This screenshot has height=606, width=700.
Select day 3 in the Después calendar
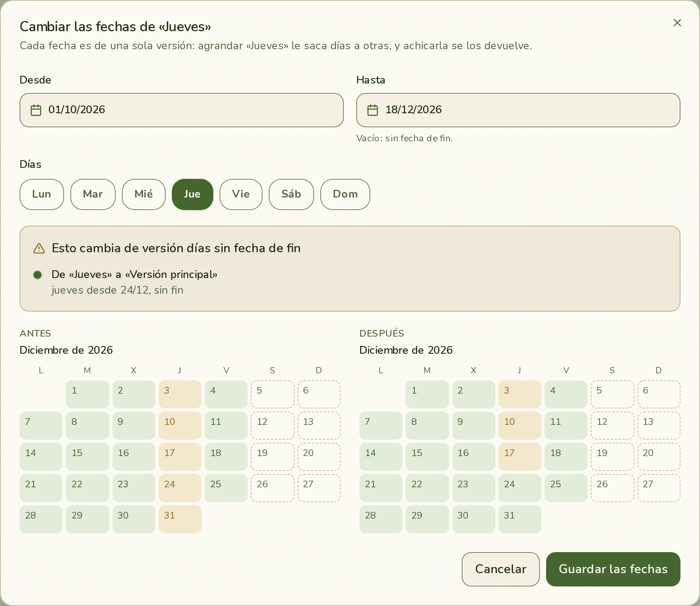point(520,394)
